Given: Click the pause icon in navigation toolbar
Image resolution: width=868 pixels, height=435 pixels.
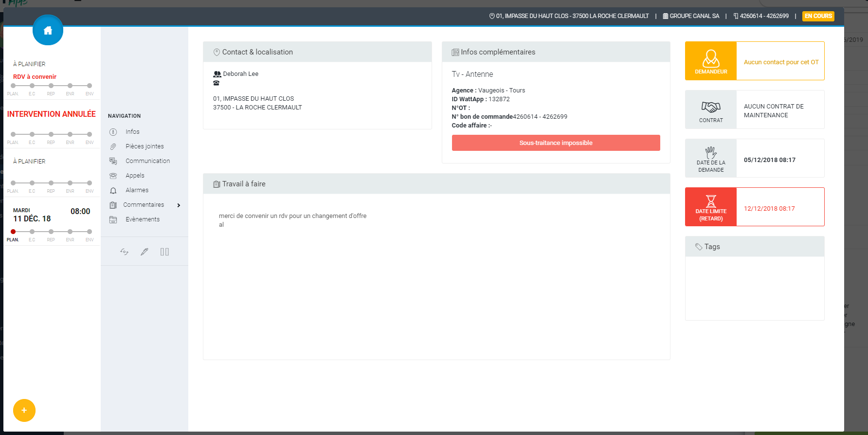Looking at the screenshot, I should pos(164,252).
